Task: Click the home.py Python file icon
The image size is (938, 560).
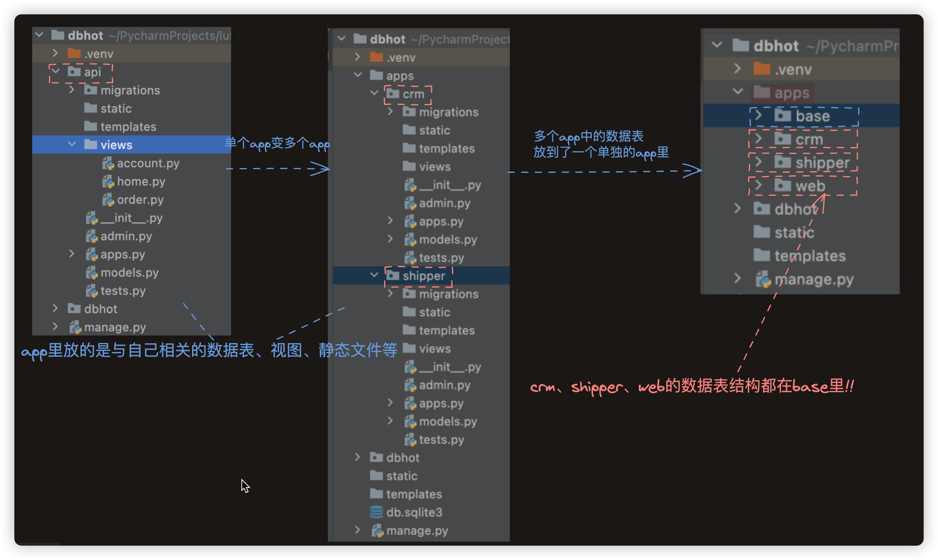Action: 108,182
